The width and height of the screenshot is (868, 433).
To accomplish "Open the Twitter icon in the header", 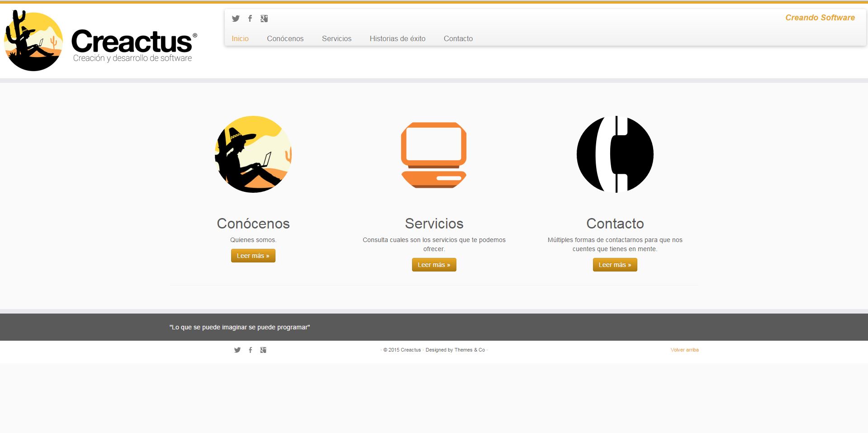I will point(236,19).
